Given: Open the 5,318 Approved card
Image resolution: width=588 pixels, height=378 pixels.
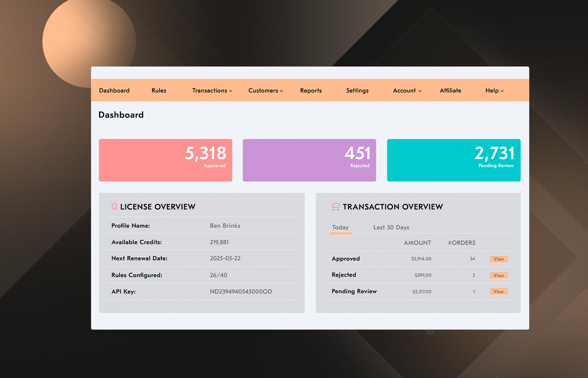Looking at the screenshot, I should [165, 160].
